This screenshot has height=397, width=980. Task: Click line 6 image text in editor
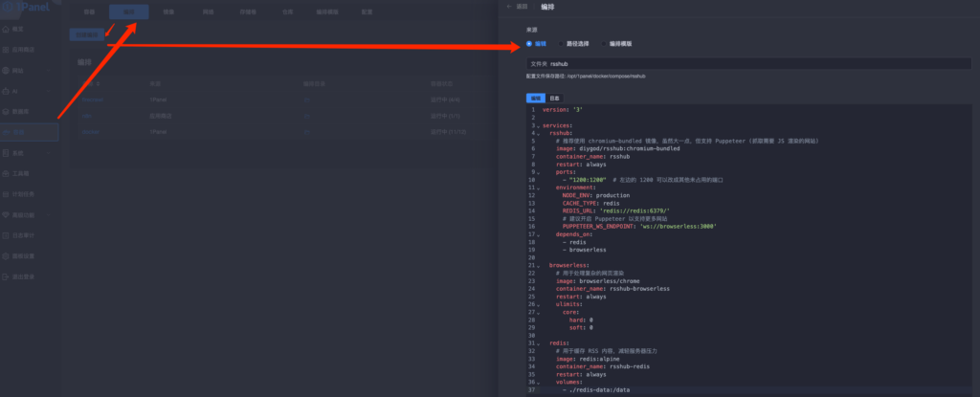(x=620, y=149)
